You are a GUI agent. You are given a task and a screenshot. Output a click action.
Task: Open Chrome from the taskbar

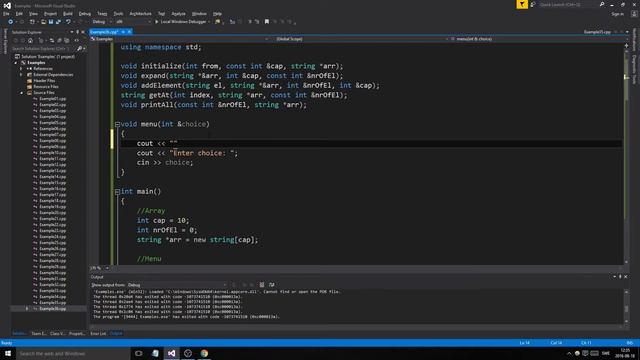pyautogui.click(x=204, y=353)
